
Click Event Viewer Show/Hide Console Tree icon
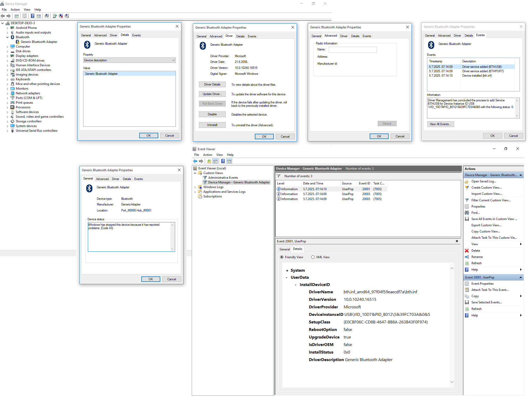click(x=215, y=161)
